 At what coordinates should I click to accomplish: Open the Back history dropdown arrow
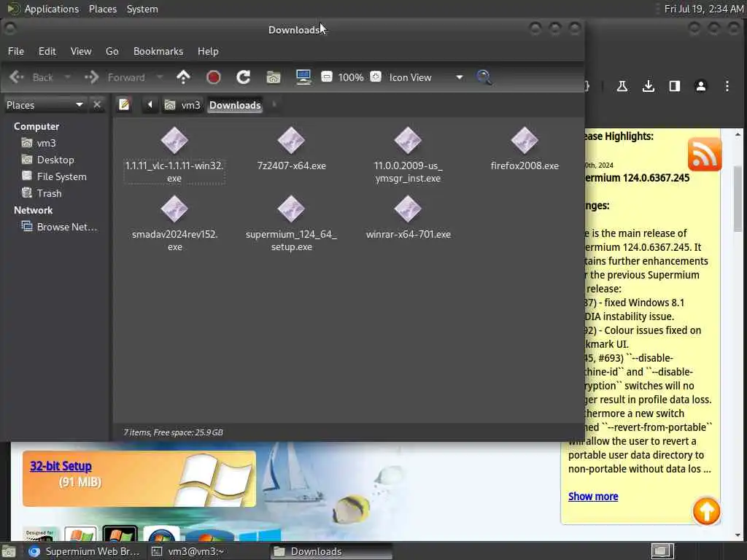tap(67, 77)
